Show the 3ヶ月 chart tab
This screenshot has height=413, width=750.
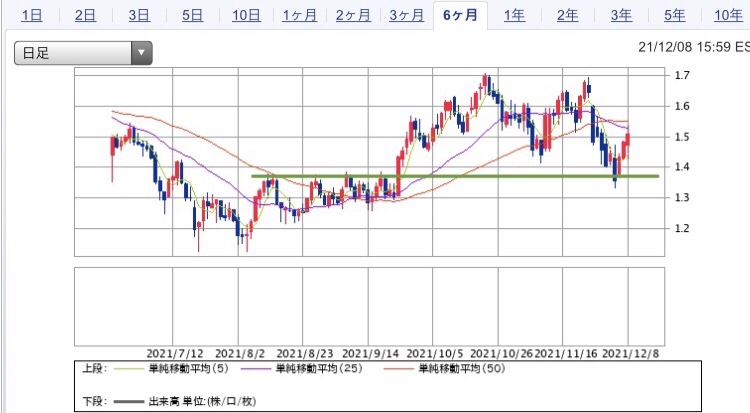[x=407, y=15]
